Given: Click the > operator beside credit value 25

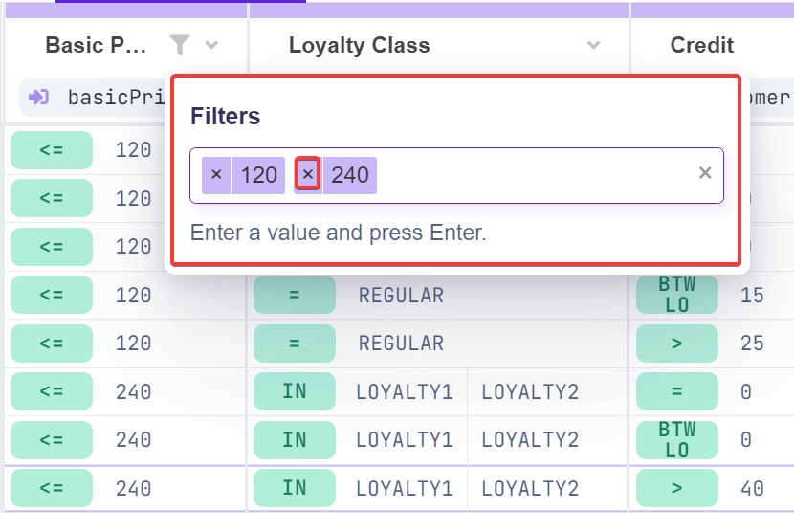Looking at the screenshot, I should [x=677, y=344].
